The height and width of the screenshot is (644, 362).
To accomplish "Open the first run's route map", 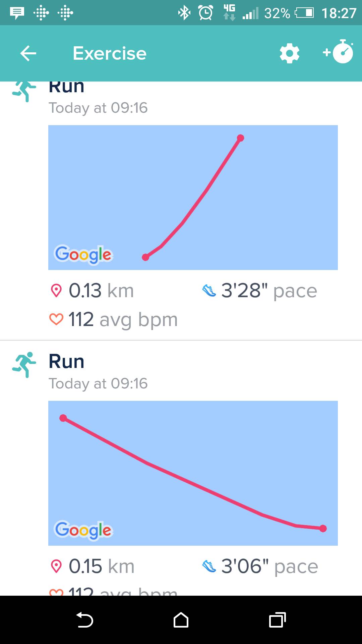I will point(193,197).
